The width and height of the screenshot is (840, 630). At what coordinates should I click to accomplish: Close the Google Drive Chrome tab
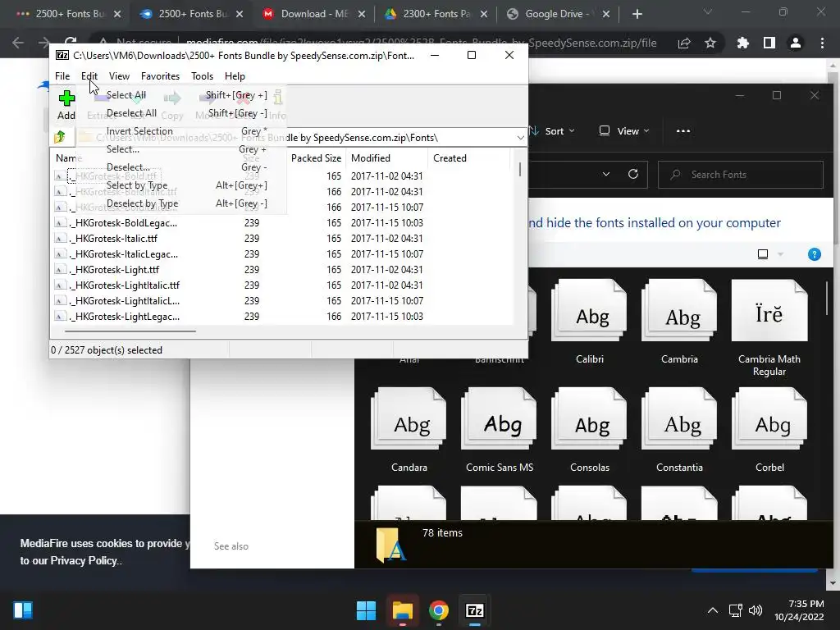[606, 14]
